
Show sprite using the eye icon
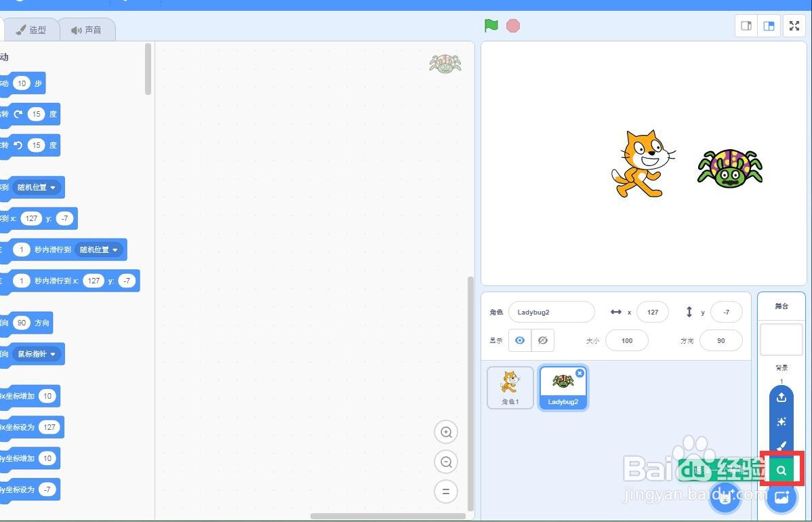520,340
